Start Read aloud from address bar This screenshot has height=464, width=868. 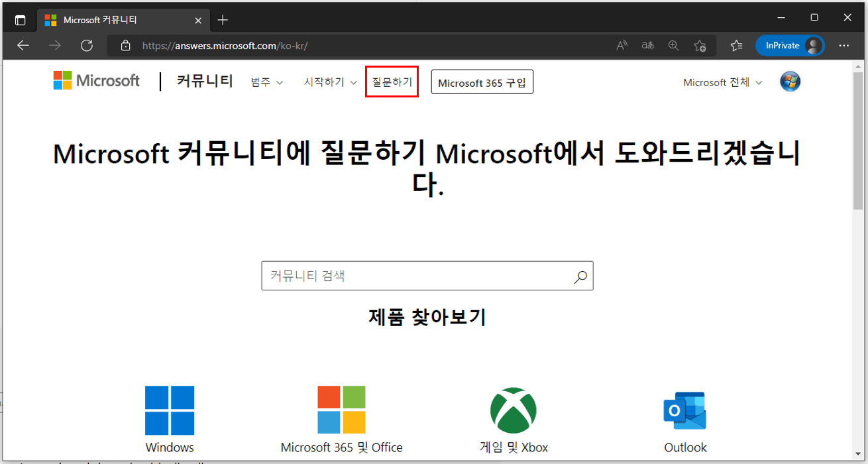click(x=622, y=46)
